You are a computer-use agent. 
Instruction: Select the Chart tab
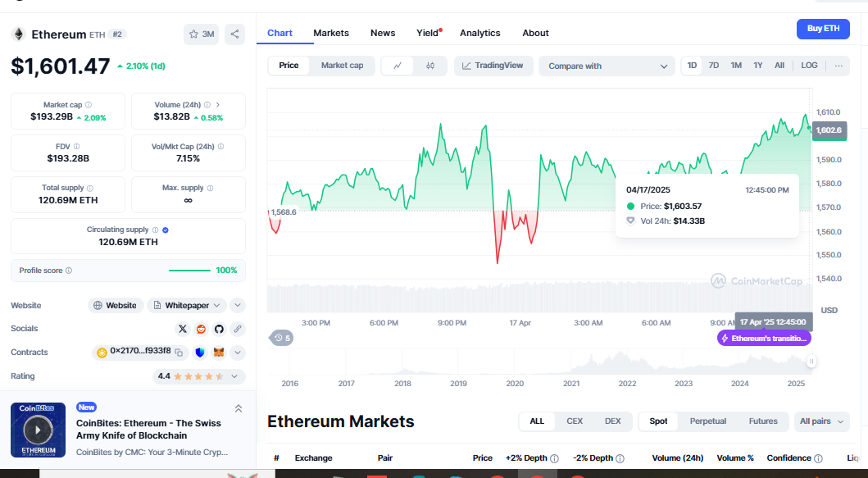pos(279,34)
